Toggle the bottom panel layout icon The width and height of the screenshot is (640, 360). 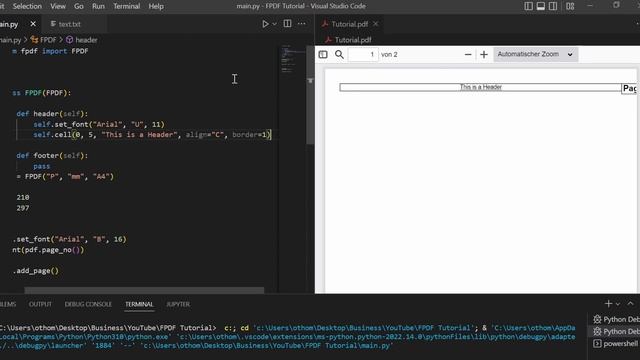541,6
